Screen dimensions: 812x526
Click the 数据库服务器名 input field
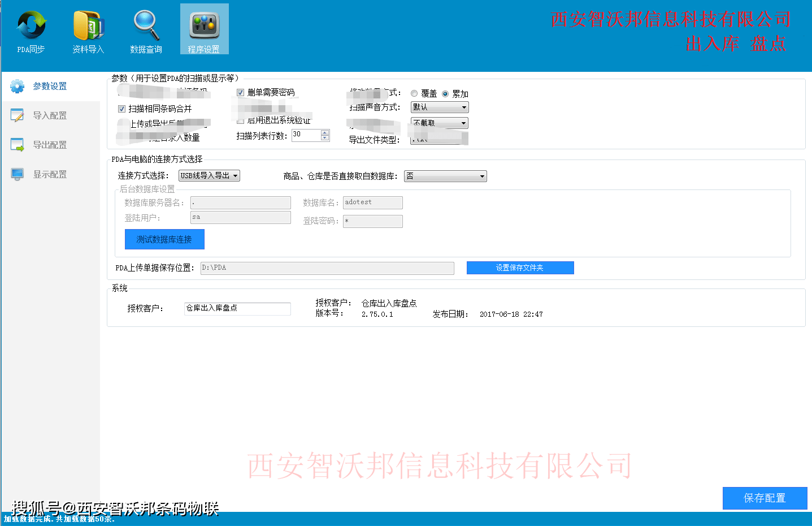tap(241, 202)
